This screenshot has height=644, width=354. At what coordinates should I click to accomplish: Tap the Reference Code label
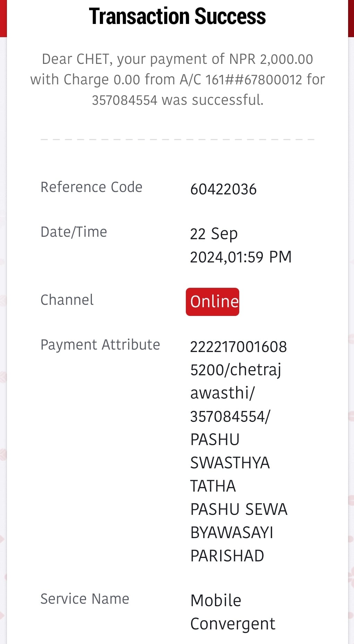92,187
